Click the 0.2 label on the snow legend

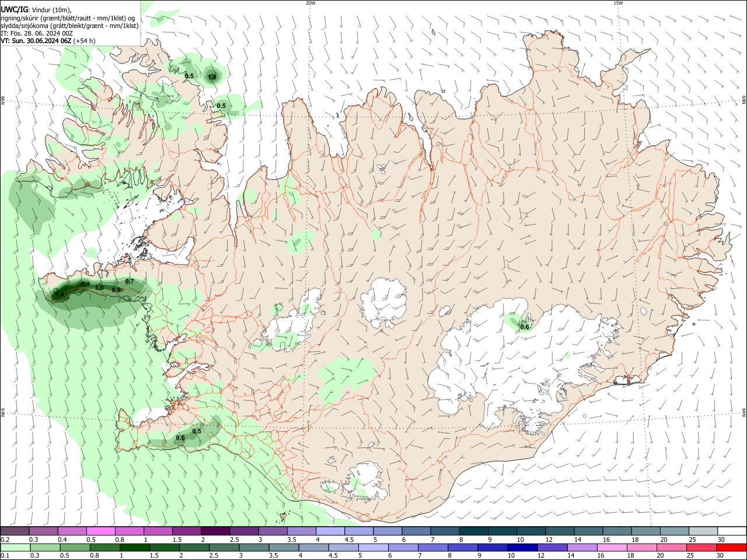(5, 540)
